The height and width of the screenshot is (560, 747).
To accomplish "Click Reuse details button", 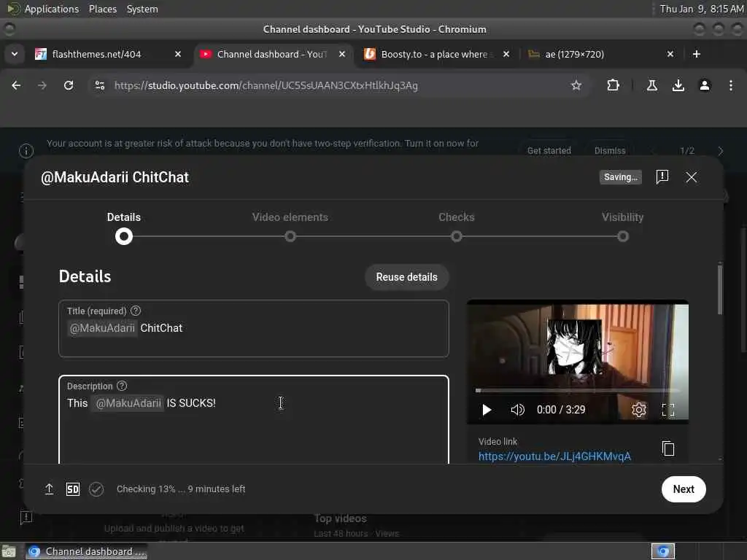I will (x=406, y=277).
